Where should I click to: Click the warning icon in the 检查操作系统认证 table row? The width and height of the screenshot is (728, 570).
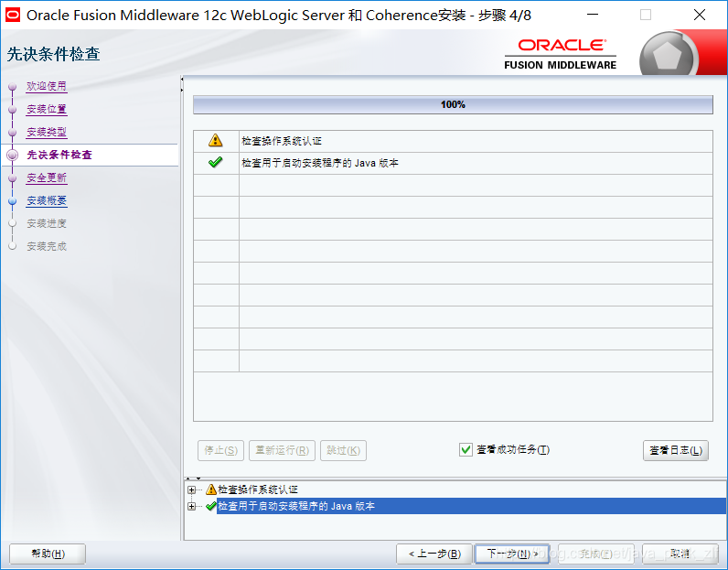(216, 140)
